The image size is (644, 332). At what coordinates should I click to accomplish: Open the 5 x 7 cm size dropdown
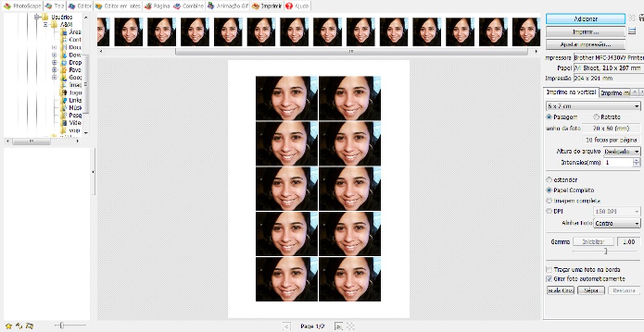593,107
